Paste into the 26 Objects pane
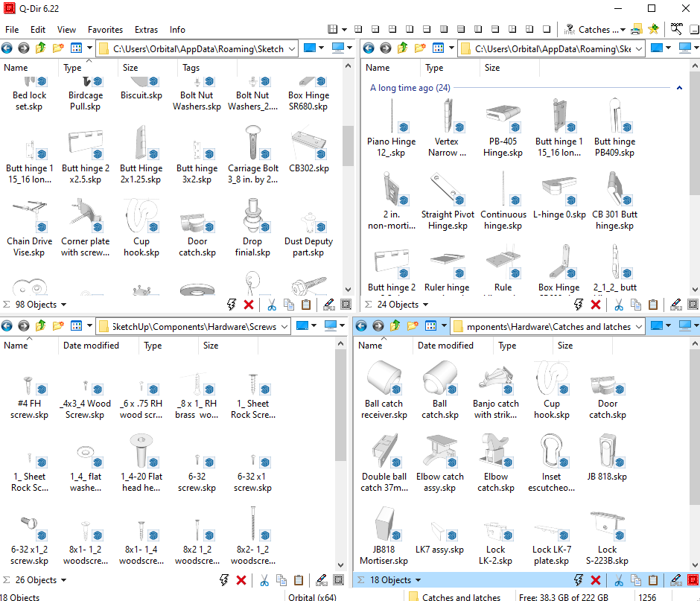700x601 pixels. (x=299, y=580)
